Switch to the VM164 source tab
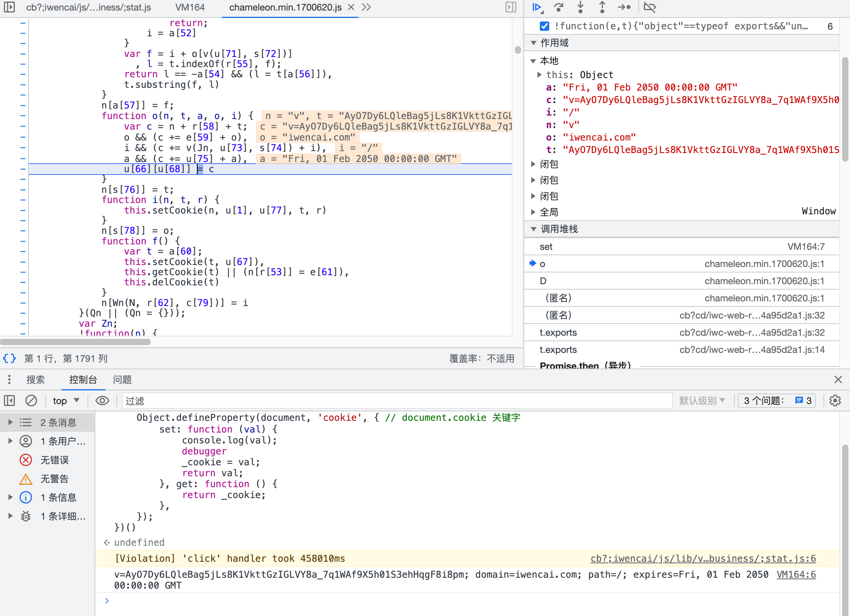Screen dimensions: 850x616 click(x=190, y=7)
